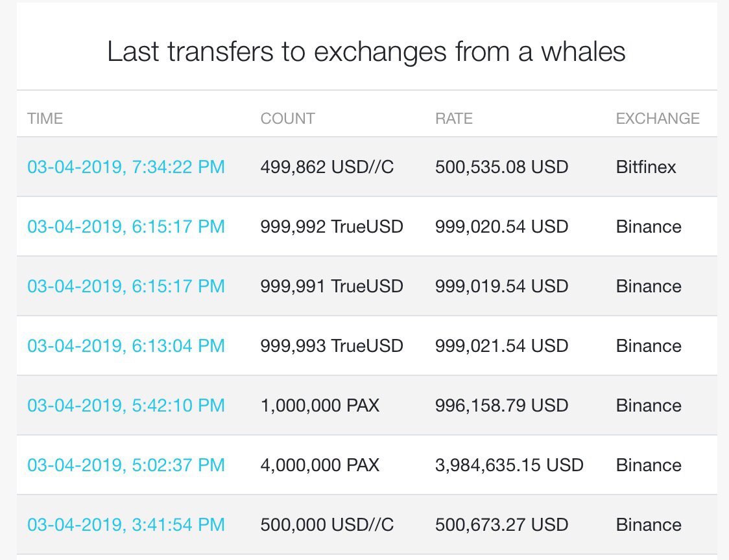This screenshot has width=729, height=560.
Task: Select the Bitfinex exchange cell
Action: [646, 167]
